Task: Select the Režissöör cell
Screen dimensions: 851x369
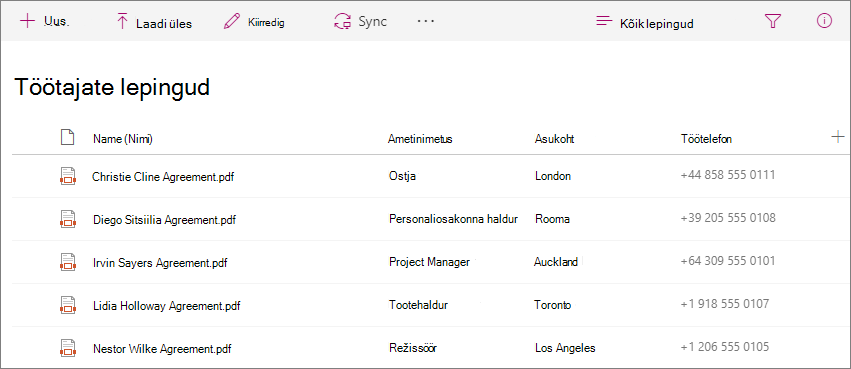Action: [x=413, y=347]
